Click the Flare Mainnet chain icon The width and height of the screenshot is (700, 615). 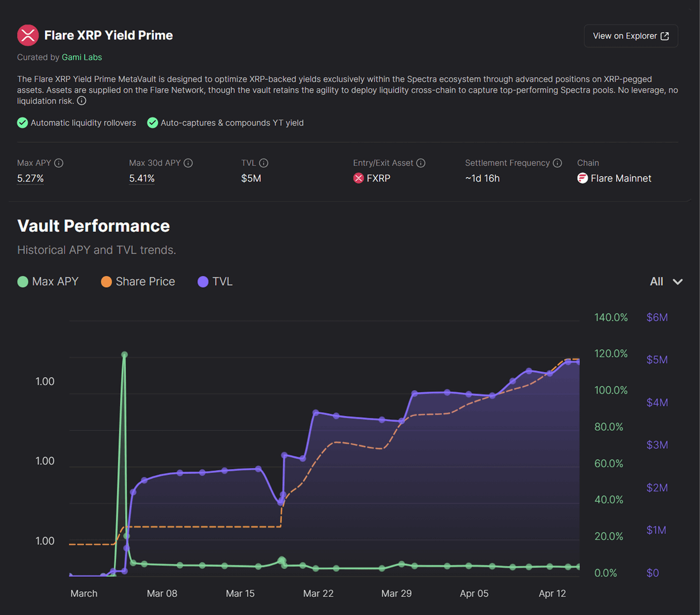click(582, 178)
